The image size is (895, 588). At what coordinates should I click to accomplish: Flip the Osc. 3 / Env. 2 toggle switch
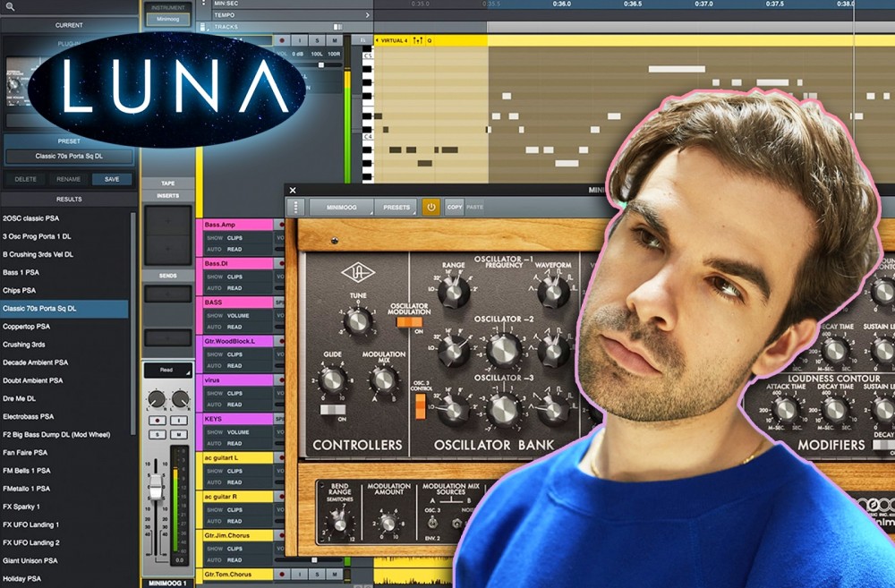432,523
